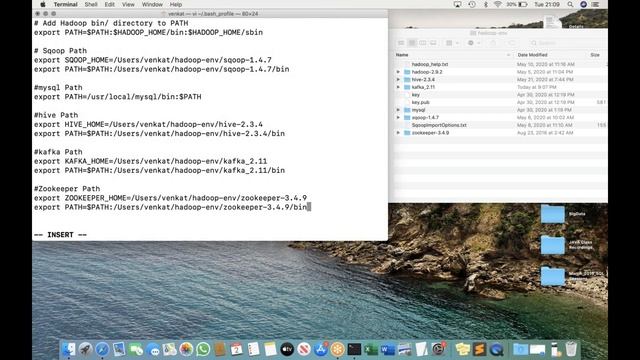The image size is (640, 360).
Task: Open the View menu
Action: [128, 4]
